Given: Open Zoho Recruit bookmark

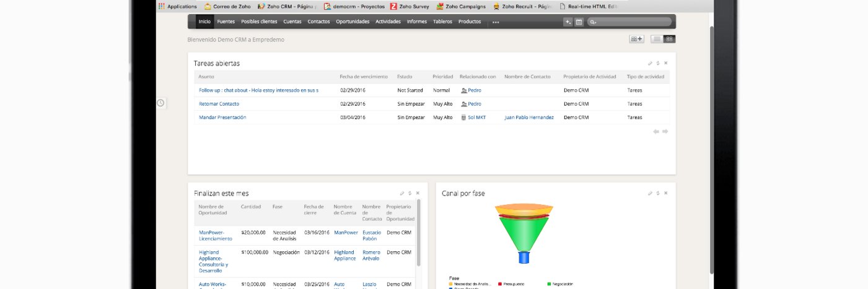Looking at the screenshot, I should [522, 6].
